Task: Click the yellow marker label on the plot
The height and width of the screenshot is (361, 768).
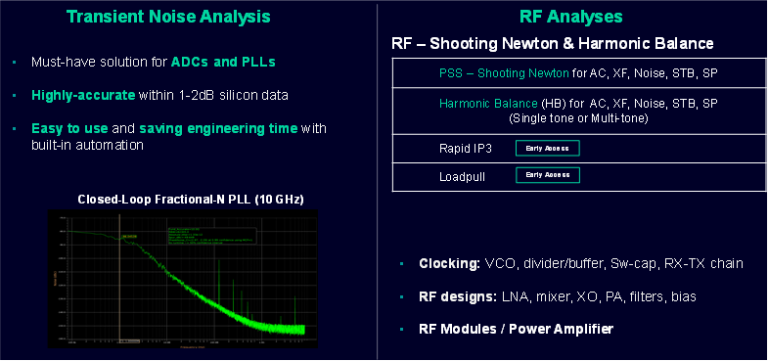Action: pyautogui.click(x=130, y=237)
